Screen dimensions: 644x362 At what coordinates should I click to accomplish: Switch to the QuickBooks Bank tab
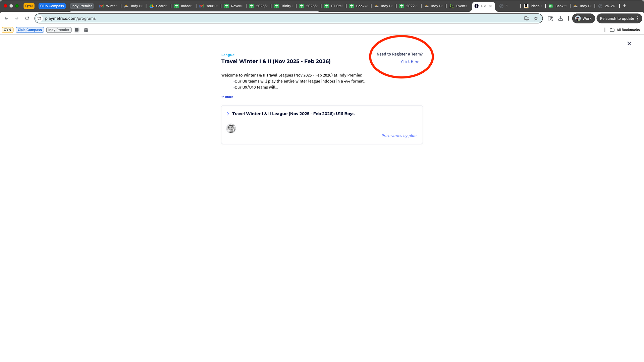click(x=558, y=6)
